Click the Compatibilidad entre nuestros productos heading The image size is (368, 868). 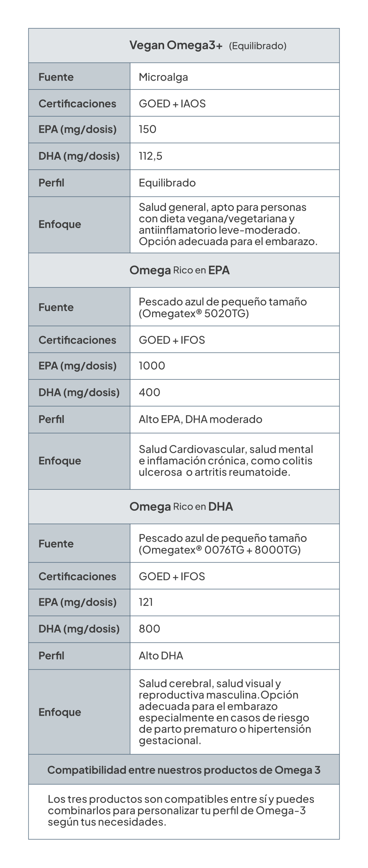(184, 770)
